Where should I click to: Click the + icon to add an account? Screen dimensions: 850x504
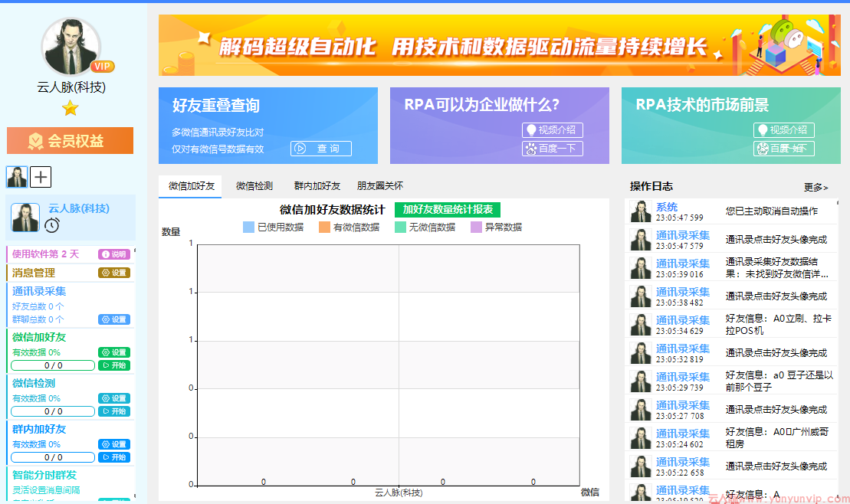pos(40,177)
